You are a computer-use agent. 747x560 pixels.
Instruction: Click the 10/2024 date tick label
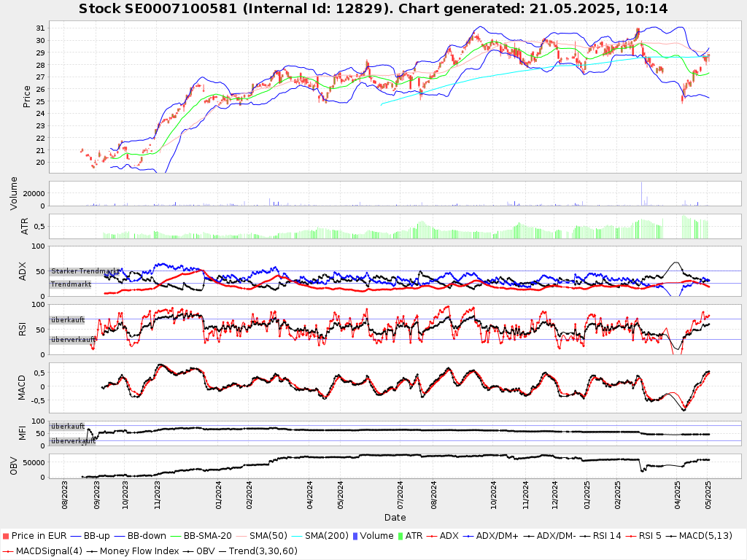[x=494, y=495]
